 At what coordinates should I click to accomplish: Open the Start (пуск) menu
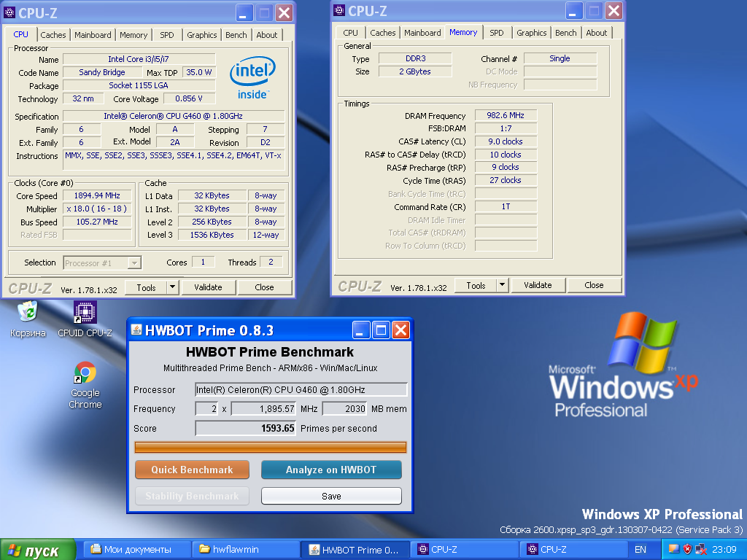click(x=38, y=550)
